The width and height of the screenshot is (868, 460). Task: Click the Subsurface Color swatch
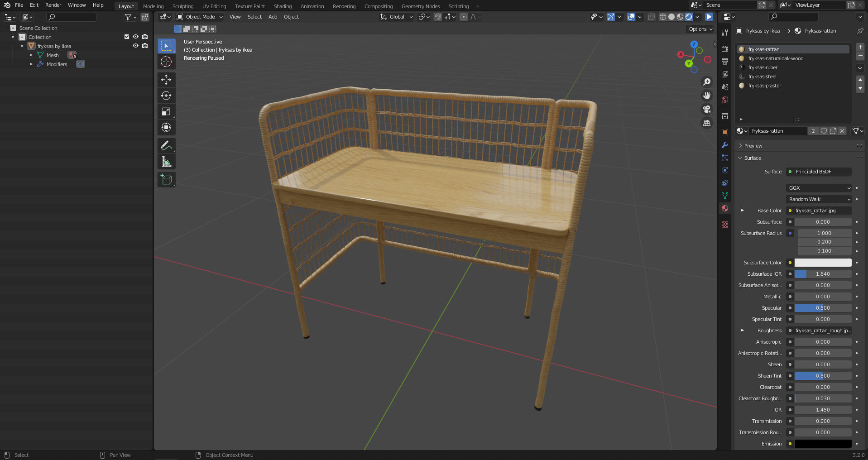823,263
